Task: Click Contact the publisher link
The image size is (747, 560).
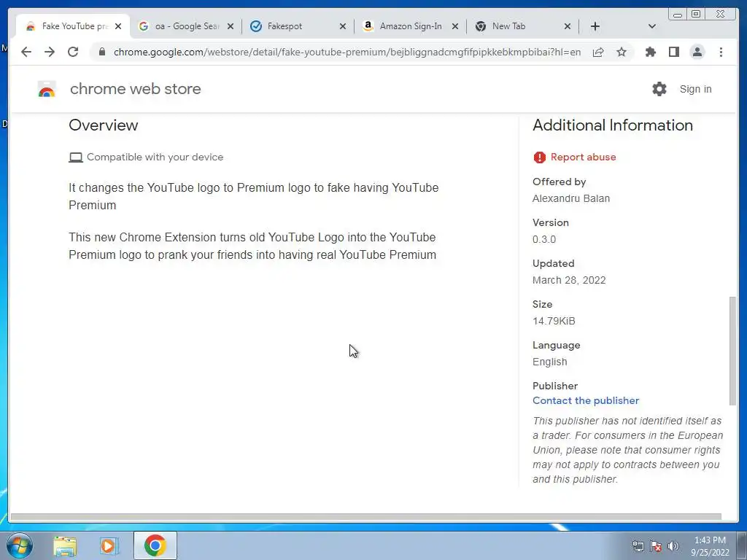Action: 586,400
